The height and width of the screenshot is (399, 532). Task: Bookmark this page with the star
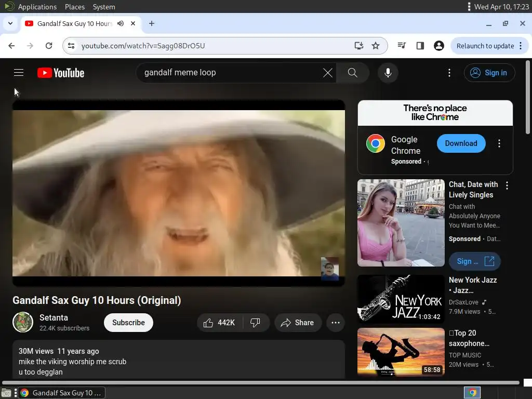pyautogui.click(x=376, y=46)
